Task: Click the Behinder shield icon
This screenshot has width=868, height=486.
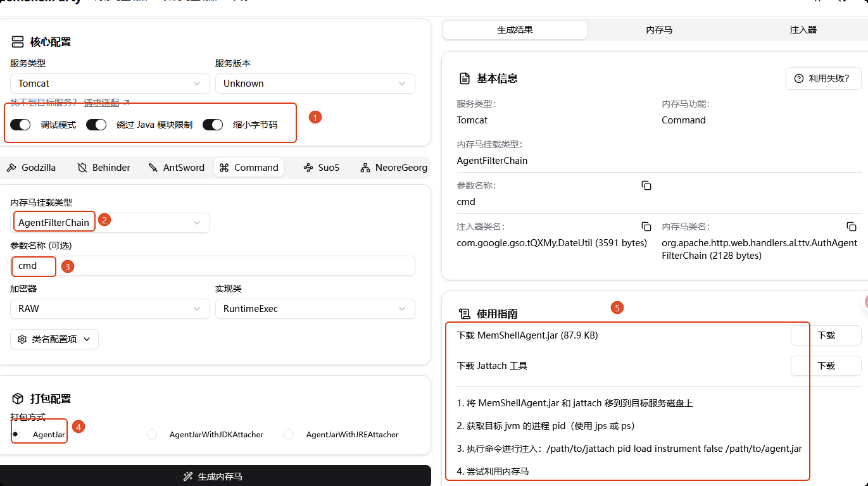Action: (x=82, y=168)
